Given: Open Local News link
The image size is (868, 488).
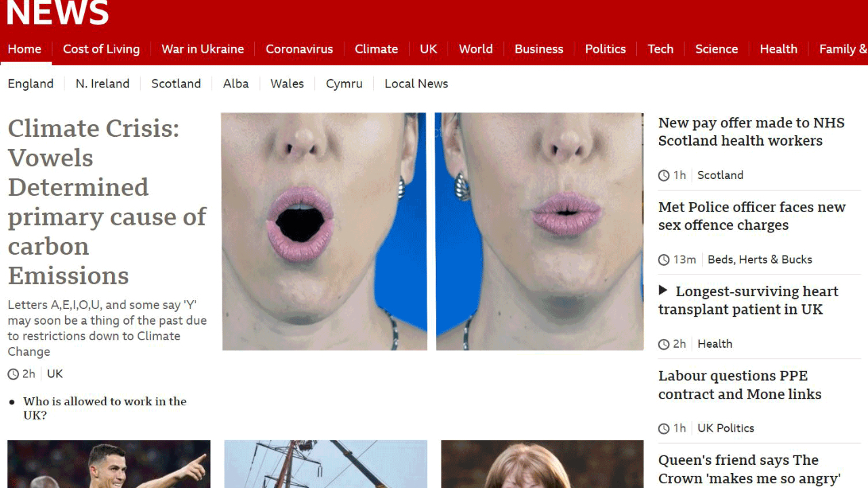Looking at the screenshot, I should point(416,83).
